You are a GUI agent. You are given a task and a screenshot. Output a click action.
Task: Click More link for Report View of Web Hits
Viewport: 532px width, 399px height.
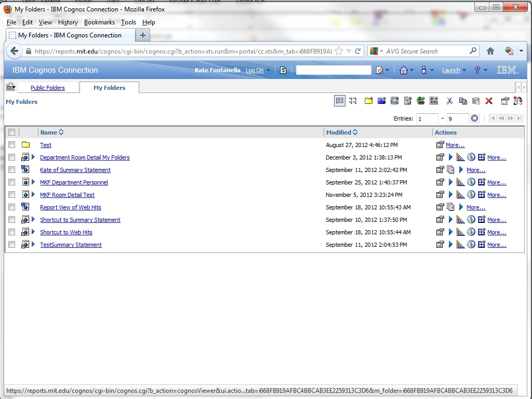(475, 207)
